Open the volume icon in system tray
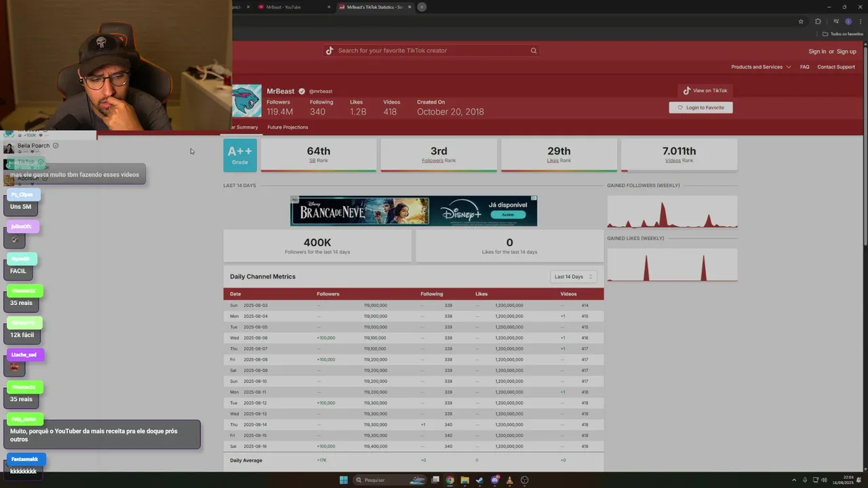The height and width of the screenshot is (488, 868). tap(825, 480)
